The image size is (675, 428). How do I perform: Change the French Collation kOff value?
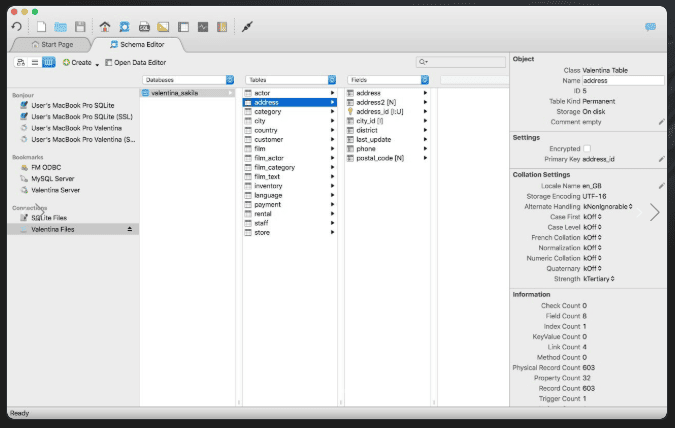tap(592, 238)
